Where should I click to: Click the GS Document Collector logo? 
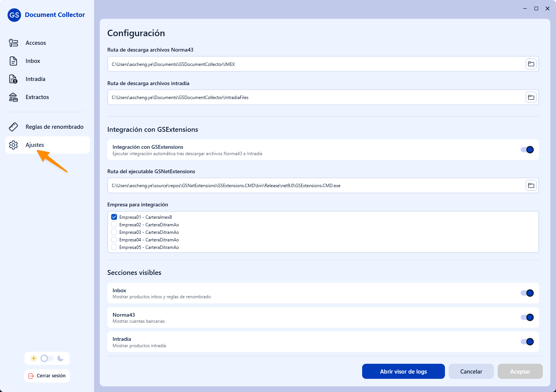point(14,15)
